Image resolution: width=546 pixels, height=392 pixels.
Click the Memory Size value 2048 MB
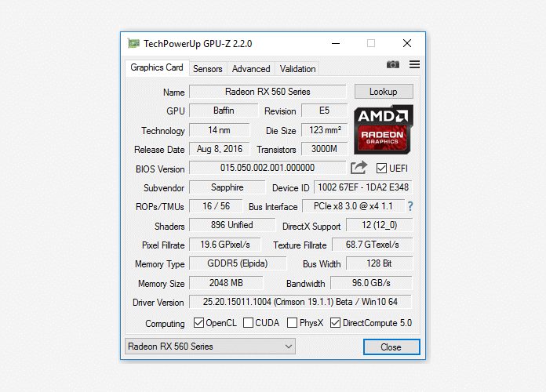(226, 283)
